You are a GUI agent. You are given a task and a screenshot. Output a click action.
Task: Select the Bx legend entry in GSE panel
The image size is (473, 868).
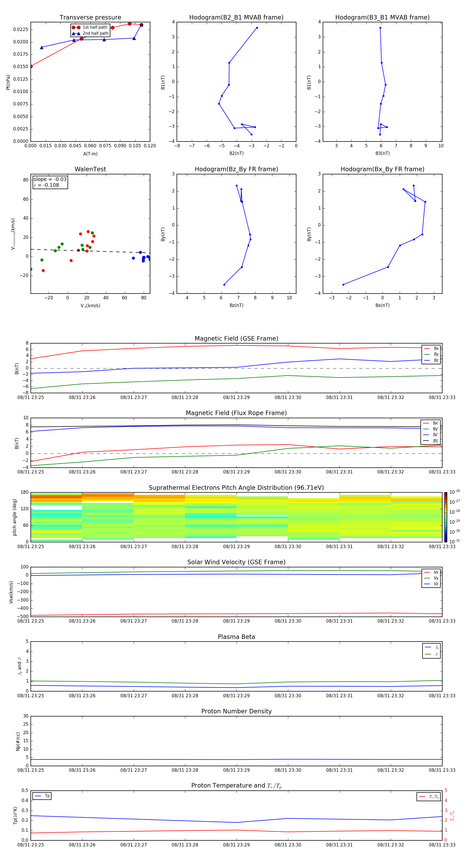pyautogui.click(x=431, y=349)
